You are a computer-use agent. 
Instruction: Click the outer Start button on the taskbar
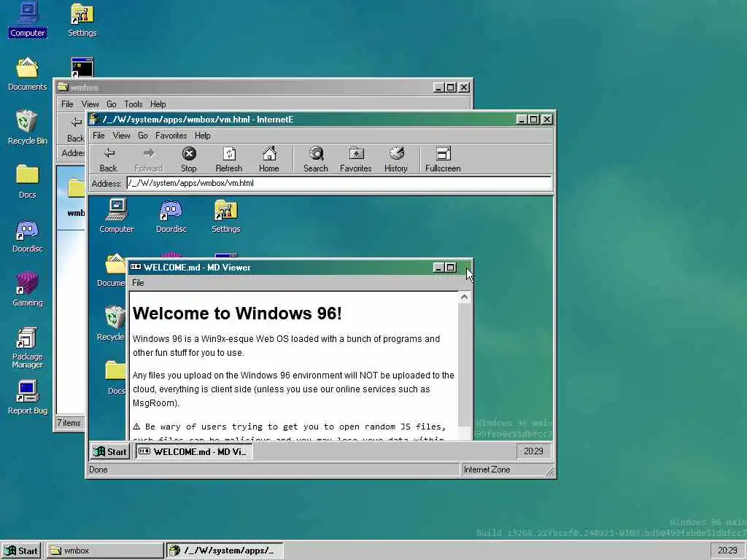pos(21,551)
